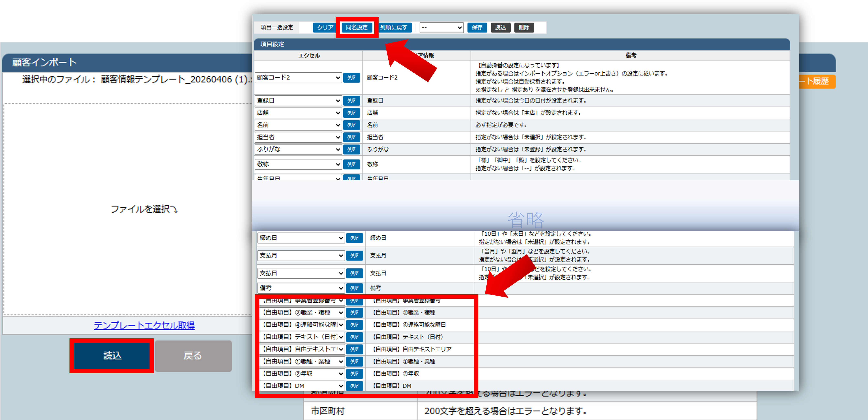The image size is (868, 420).
Task: Click the blue 保存 button
Action: pyautogui.click(x=477, y=27)
